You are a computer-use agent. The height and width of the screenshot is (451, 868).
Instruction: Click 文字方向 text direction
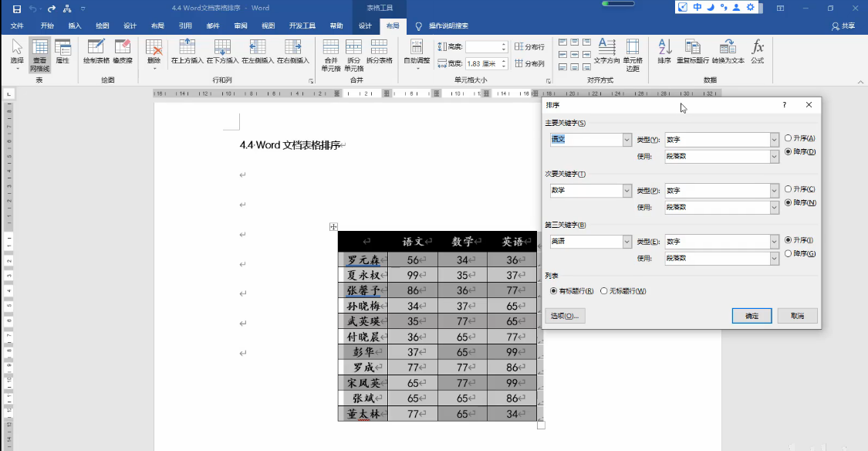pyautogui.click(x=606, y=52)
